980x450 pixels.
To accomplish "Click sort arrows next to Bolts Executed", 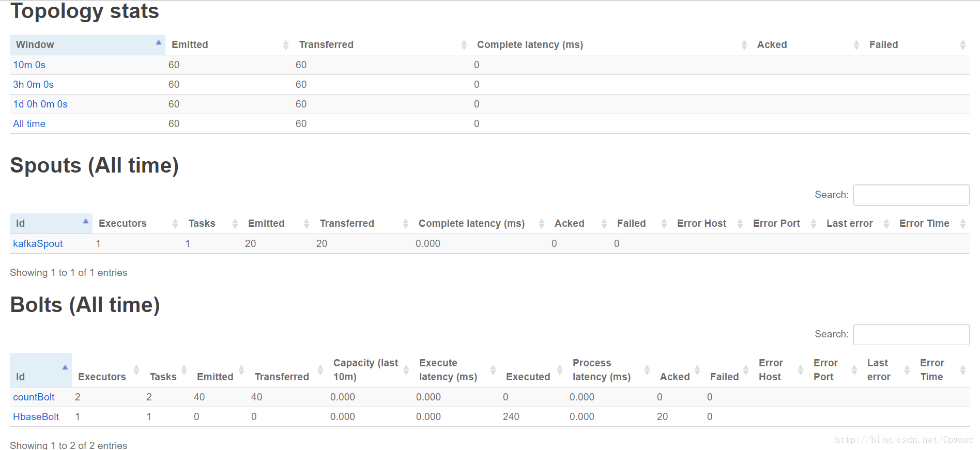I will (560, 370).
